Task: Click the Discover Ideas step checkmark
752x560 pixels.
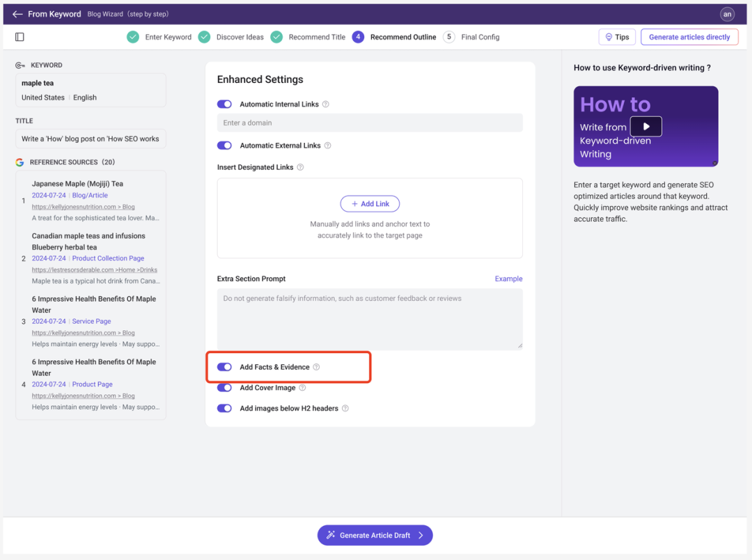Action: click(204, 37)
